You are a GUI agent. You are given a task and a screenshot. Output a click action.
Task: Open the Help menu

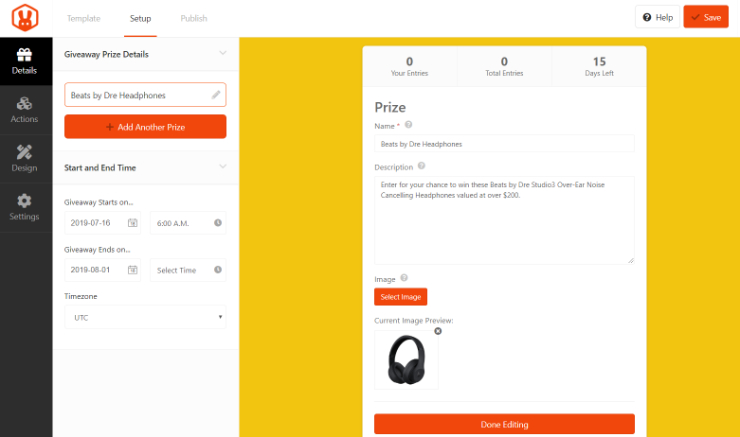pyautogui.click(x=657, y=17)
